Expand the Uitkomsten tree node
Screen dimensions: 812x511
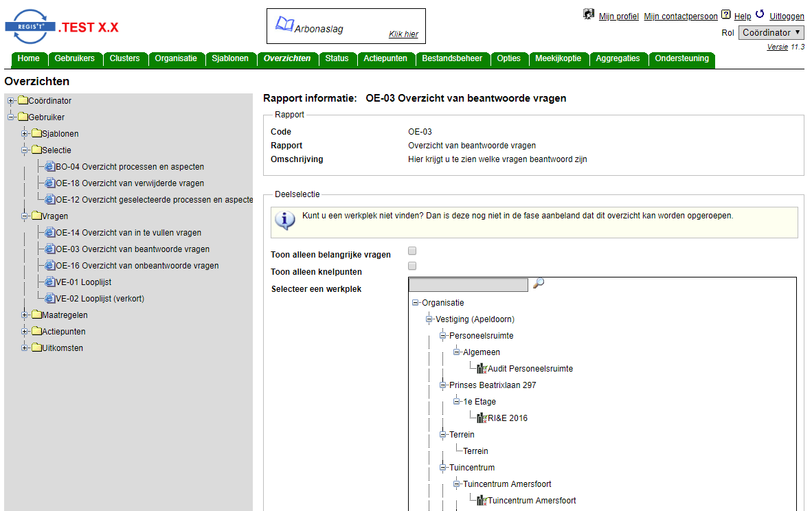tap(24, 348)
